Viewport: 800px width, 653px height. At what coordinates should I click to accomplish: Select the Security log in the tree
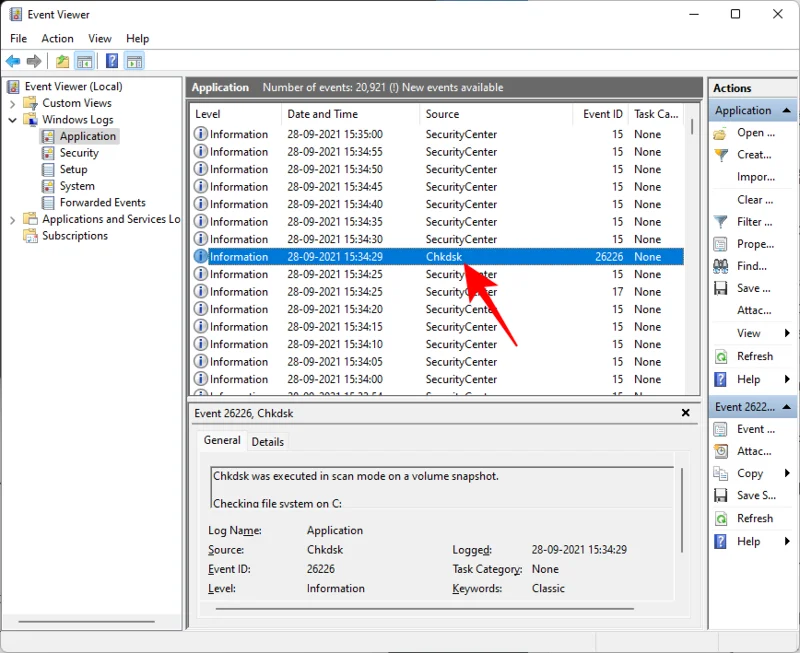pos(76,152)
